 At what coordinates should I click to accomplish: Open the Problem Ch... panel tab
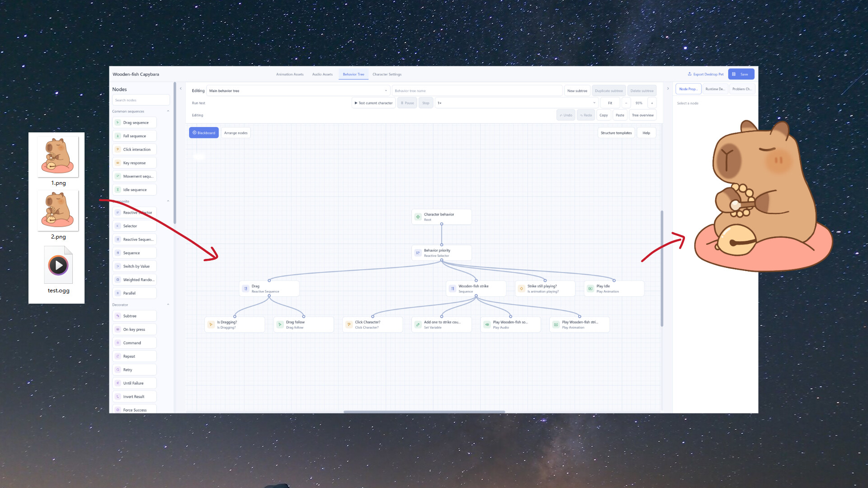pos(742,89)
